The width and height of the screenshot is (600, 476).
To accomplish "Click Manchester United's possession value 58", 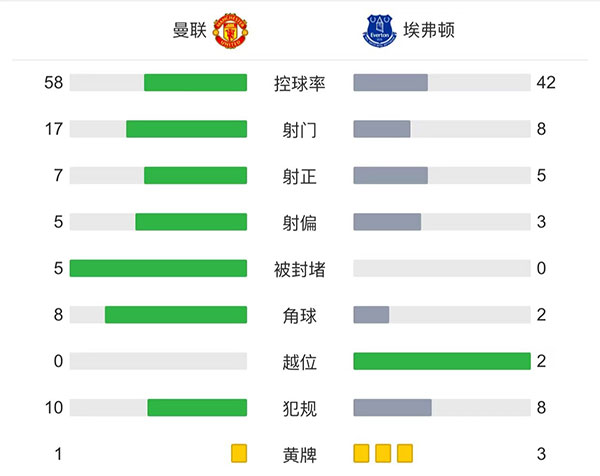I will [x=54, y=83].
